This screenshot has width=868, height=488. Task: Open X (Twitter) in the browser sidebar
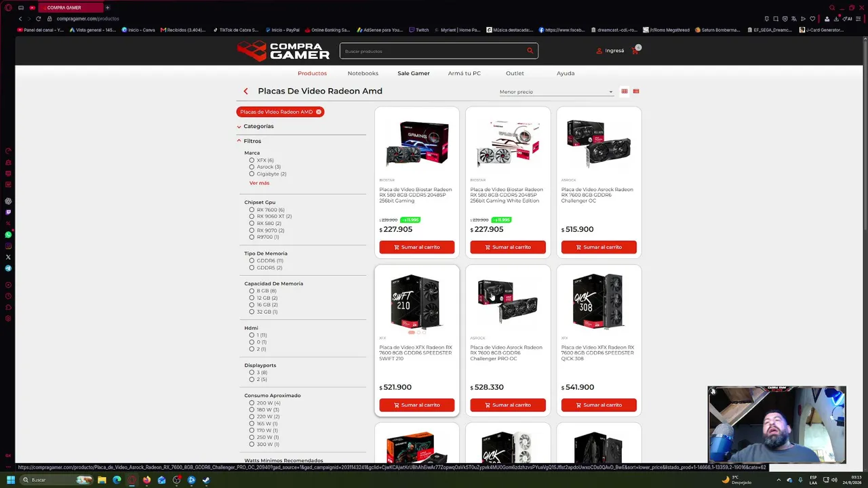click(x=8, y=257)
